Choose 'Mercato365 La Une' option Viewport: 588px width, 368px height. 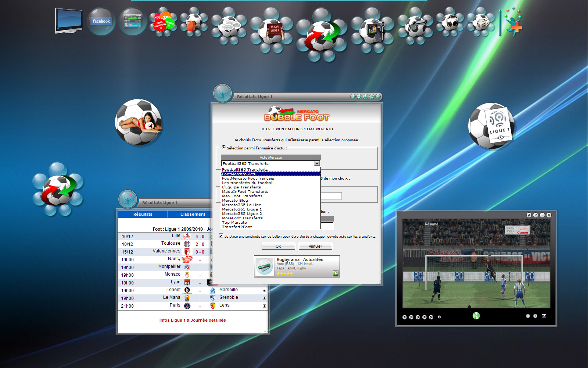(271, 205)
